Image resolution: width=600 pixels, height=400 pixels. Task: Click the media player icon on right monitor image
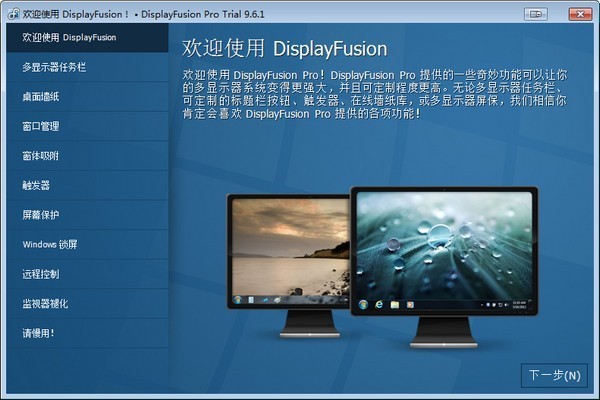point(410,305)
